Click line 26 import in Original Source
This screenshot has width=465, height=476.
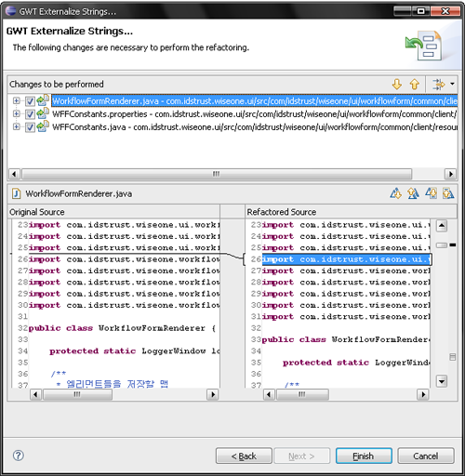124,259
